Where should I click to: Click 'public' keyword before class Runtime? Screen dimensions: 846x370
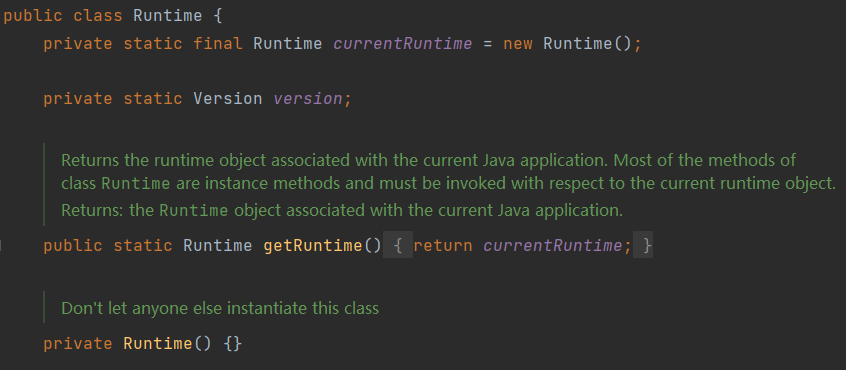pos(32,16)
